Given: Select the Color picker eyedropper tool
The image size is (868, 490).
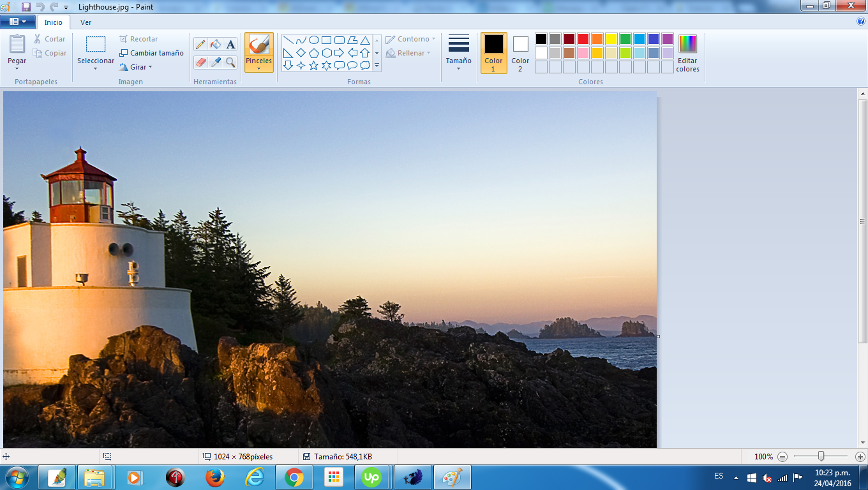Looking at the screenshot, I should 216,62.
